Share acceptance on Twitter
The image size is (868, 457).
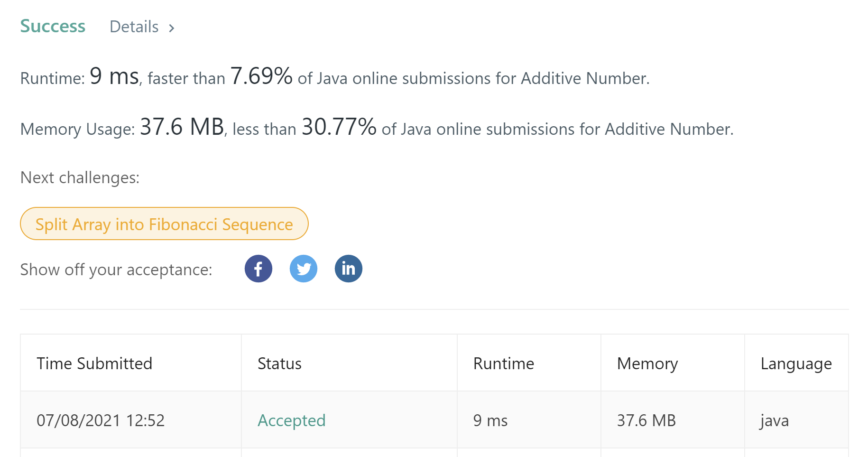pyautogui.click(x=304, y=269)
